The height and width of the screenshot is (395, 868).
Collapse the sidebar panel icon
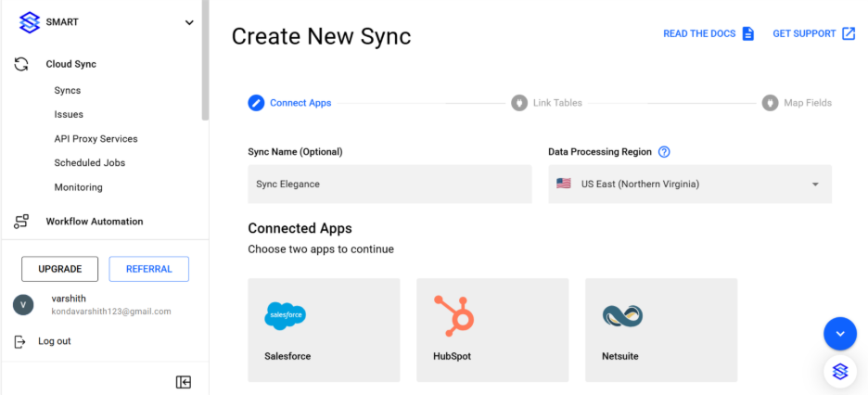[184, 382]
